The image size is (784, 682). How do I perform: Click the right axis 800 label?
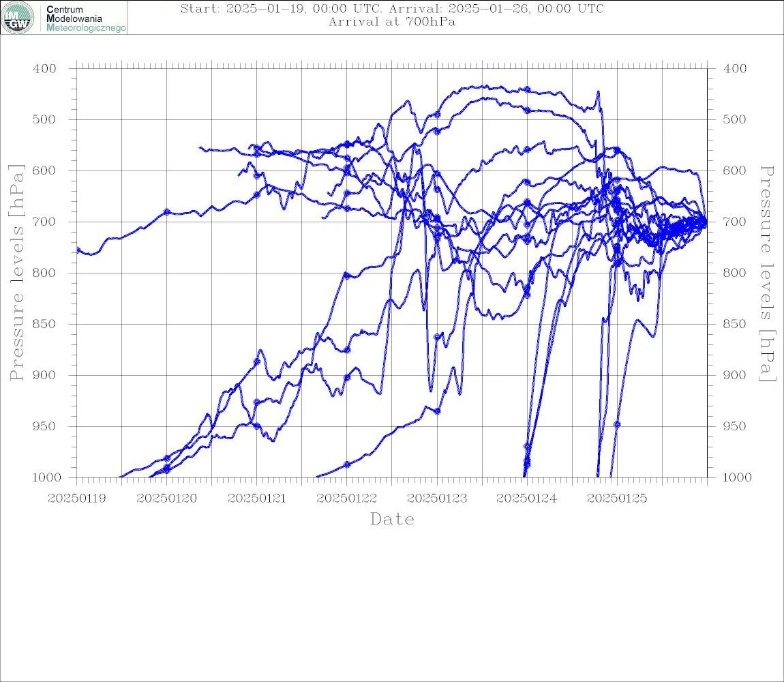click(734, 273)
